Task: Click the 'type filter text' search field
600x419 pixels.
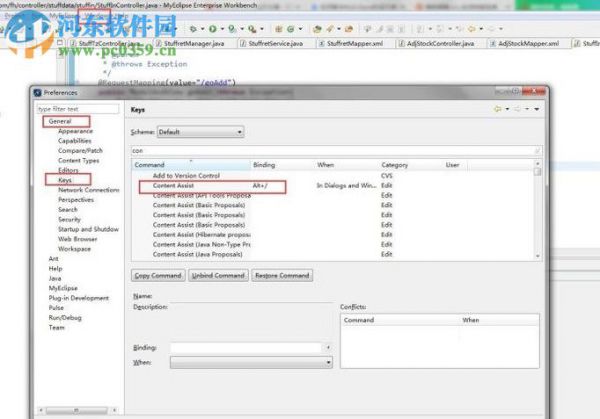Action: pyautogui.click(x=77, y=109)
